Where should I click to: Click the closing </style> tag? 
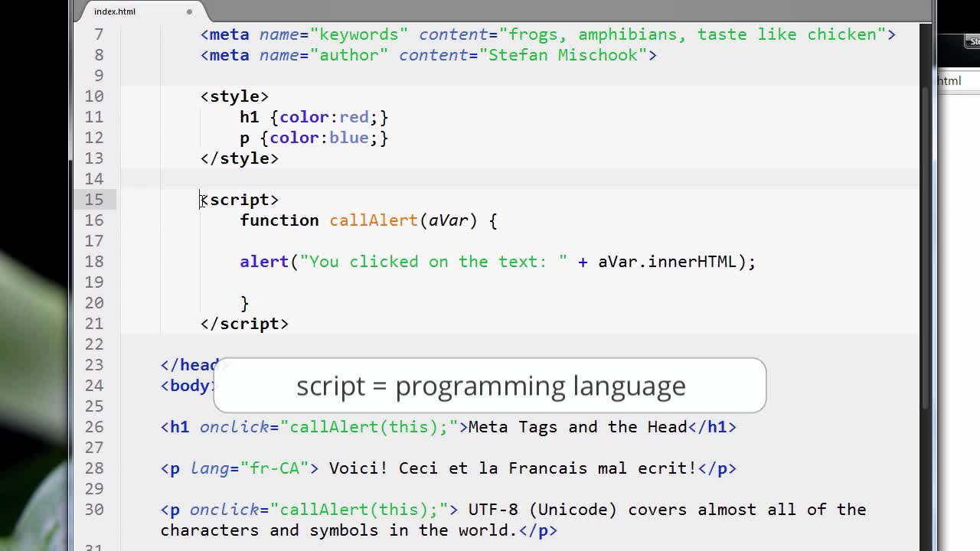coord(240,158)
